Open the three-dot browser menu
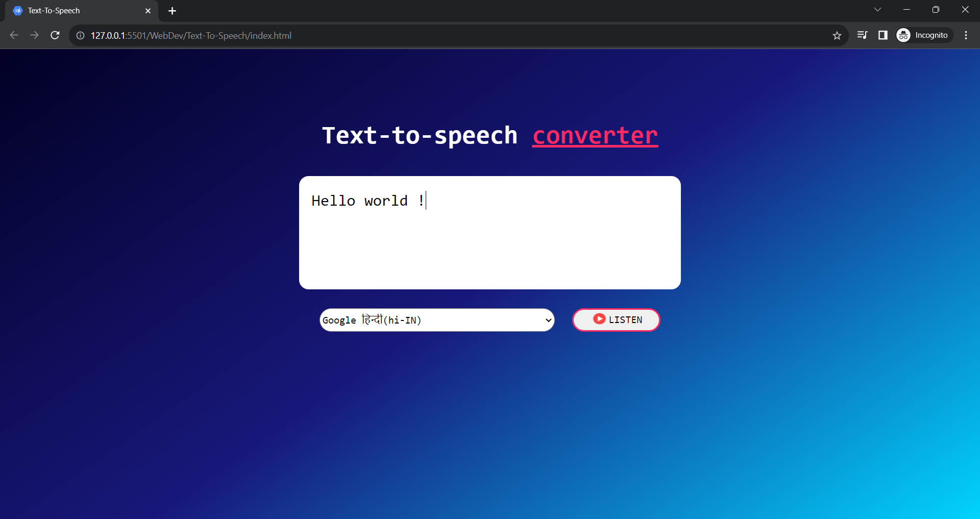Screen dimensions: 980x519 [966, 35]
